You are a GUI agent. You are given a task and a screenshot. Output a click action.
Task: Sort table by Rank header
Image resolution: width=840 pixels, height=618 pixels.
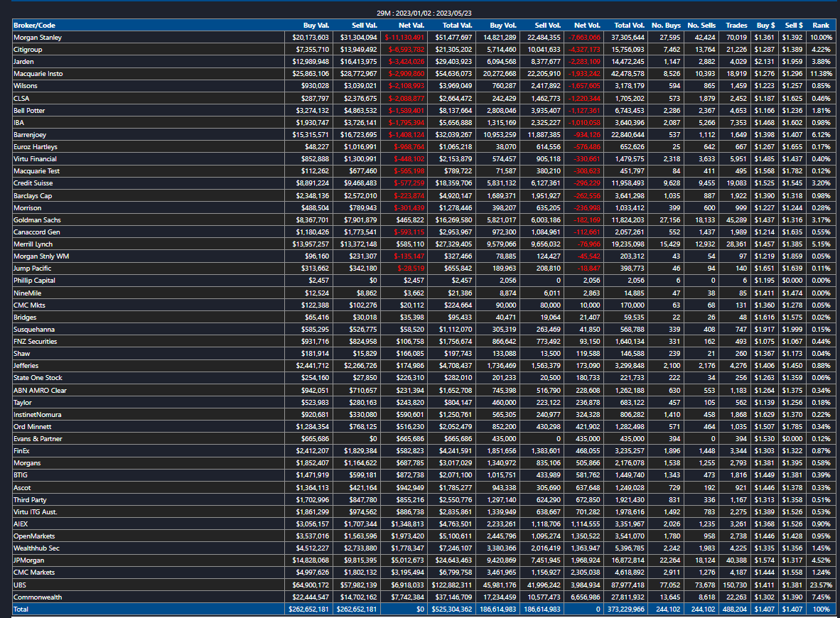[x=821, y=25]
